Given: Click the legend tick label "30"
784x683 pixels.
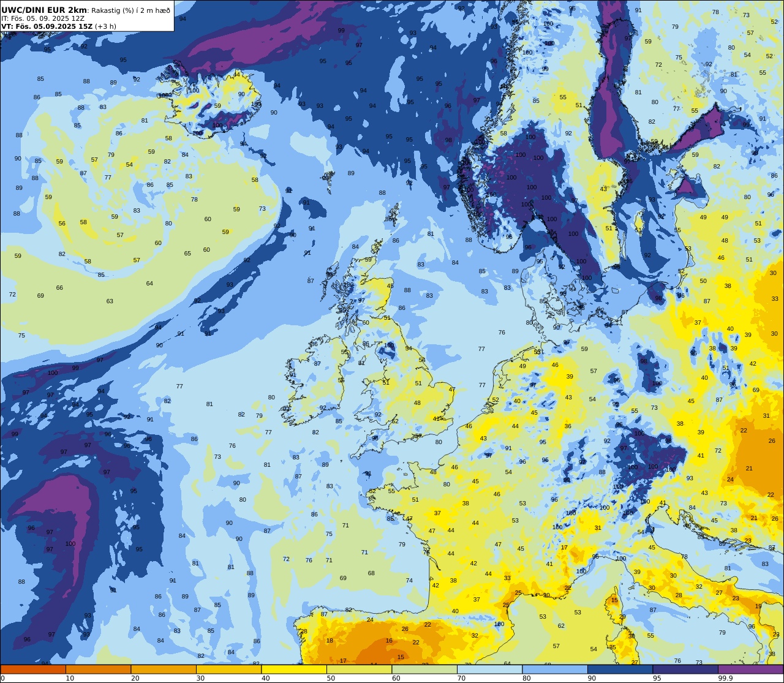Looking at the screenshot, I should [x=200, y=678].
